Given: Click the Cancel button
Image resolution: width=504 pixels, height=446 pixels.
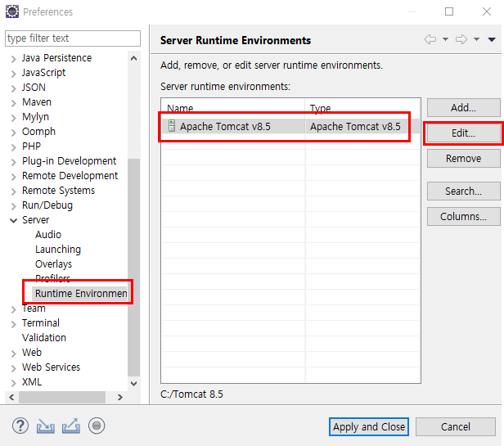Looking at the screenshot, I should [456, 426].
